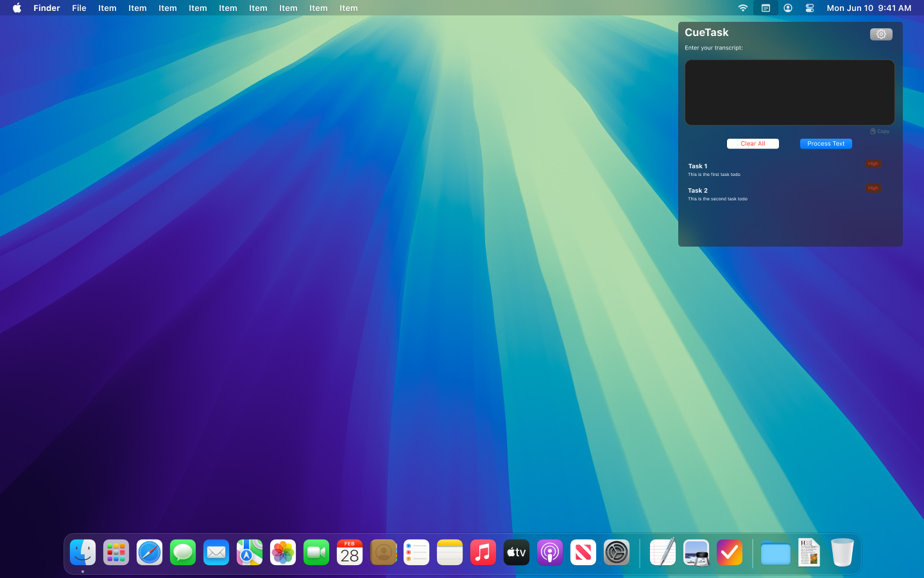
Task: Open Wi-Fi status menu
Action: click(742, 8)
